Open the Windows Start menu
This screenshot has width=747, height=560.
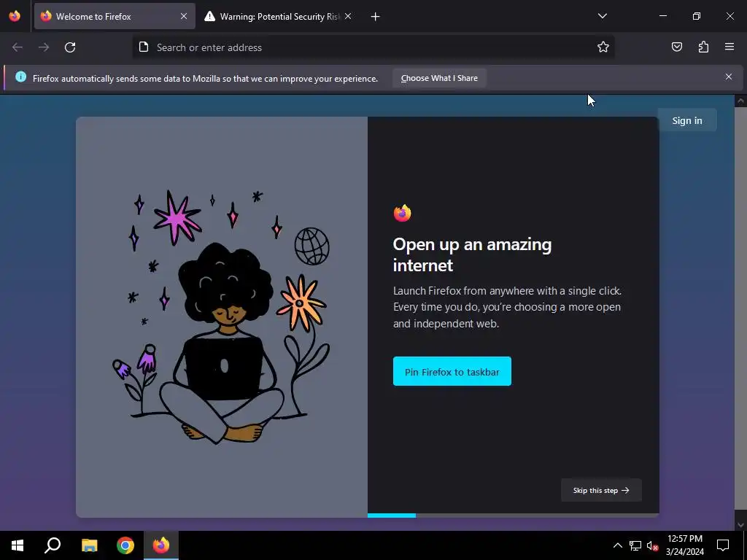pyautogui.click(x=18, y=545)
